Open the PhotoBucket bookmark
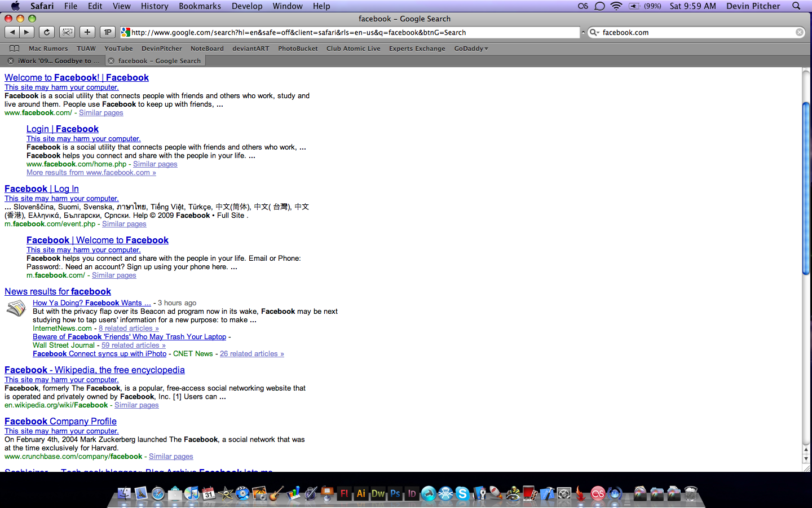 tap(298, 49)
